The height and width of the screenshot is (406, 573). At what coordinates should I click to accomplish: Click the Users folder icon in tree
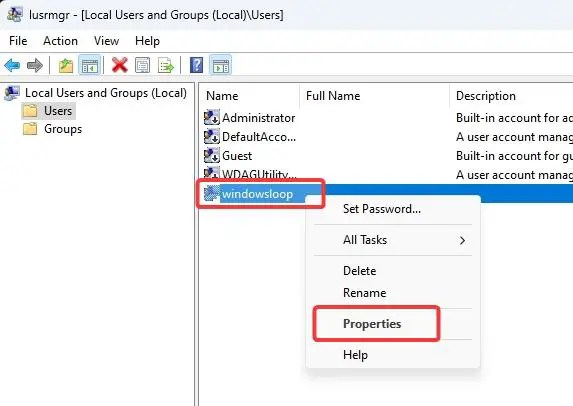click(30, 111)
